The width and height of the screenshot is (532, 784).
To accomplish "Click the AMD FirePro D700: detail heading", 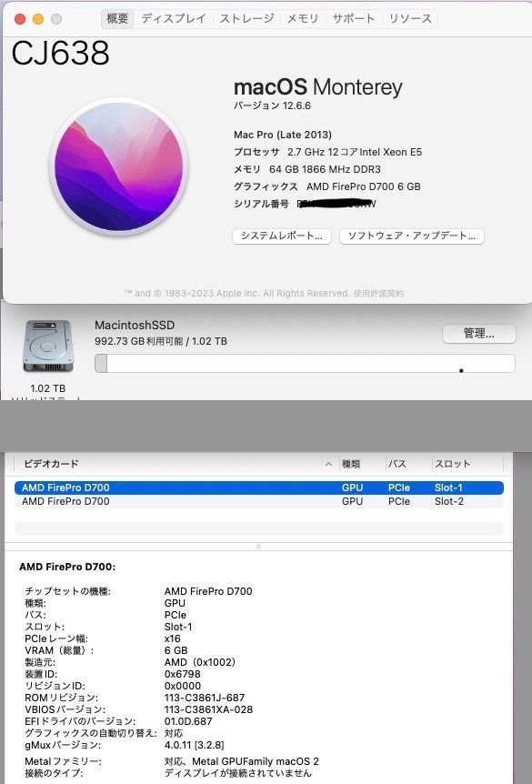I will click(x=67, y=567).
